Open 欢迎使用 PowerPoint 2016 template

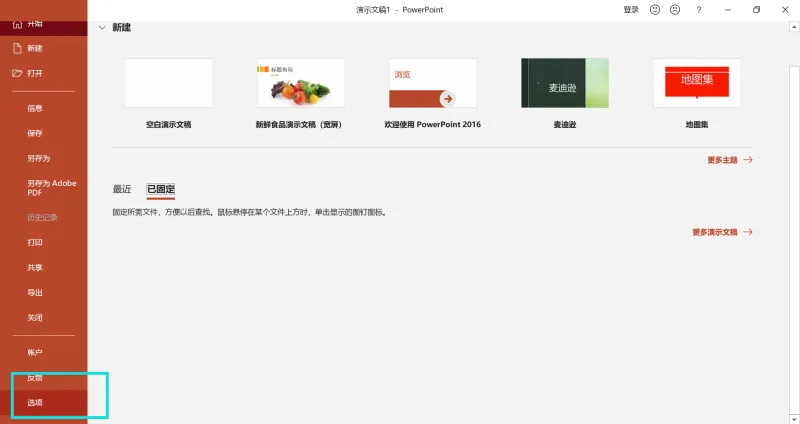(433, 83)
